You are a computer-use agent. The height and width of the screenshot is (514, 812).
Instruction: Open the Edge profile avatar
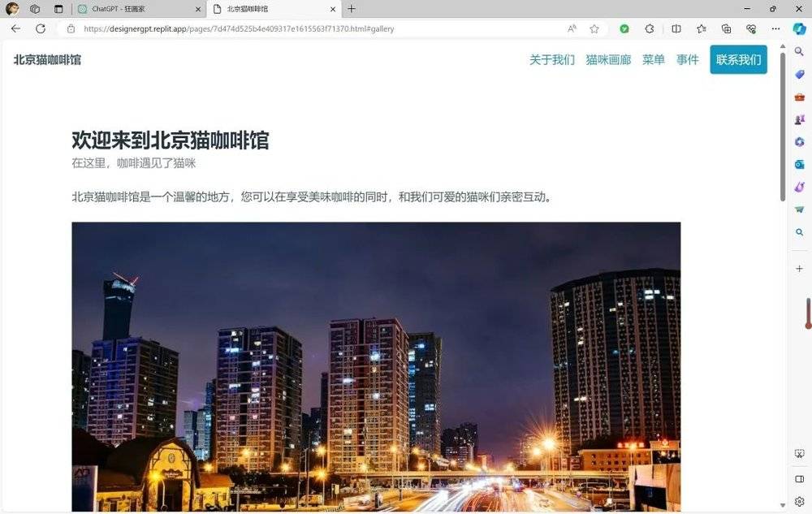[12, 9]
